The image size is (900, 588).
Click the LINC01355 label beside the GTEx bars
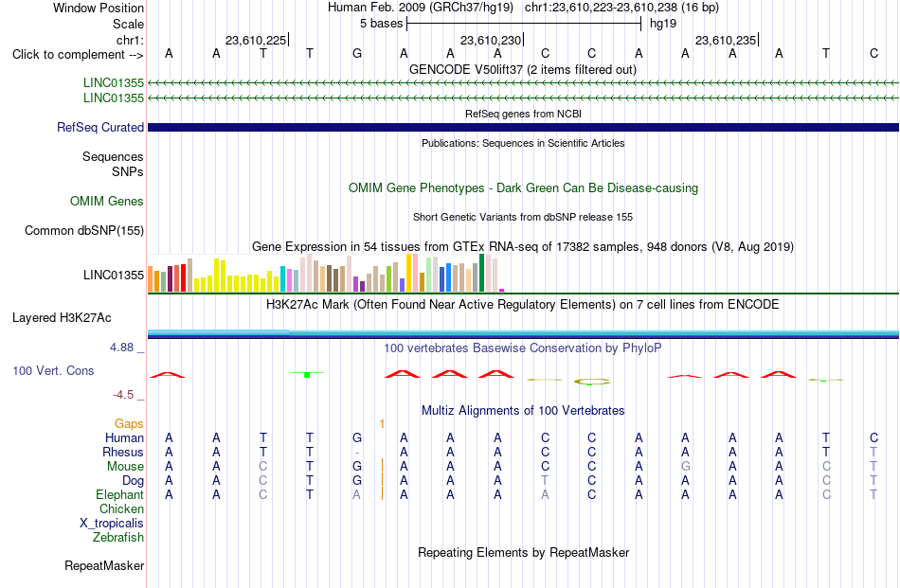point(114,275)
